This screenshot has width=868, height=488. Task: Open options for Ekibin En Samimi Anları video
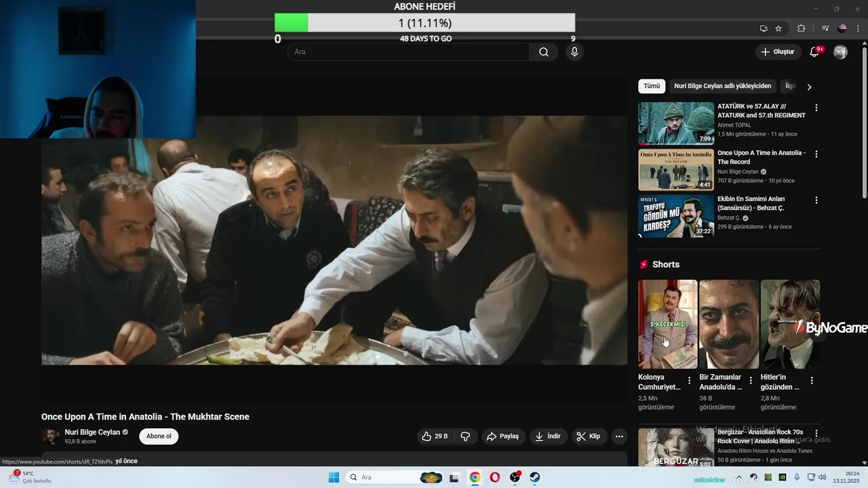(816, 201)
